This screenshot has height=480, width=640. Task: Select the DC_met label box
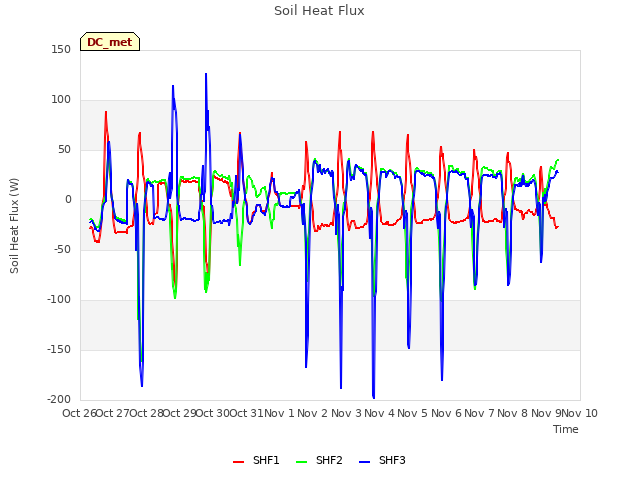coord(110,42)
